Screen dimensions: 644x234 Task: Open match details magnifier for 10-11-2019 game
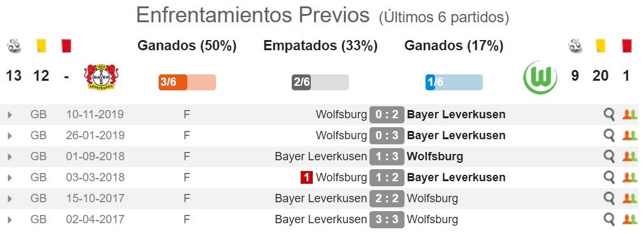pyautogui.click(x=609, y=114)
